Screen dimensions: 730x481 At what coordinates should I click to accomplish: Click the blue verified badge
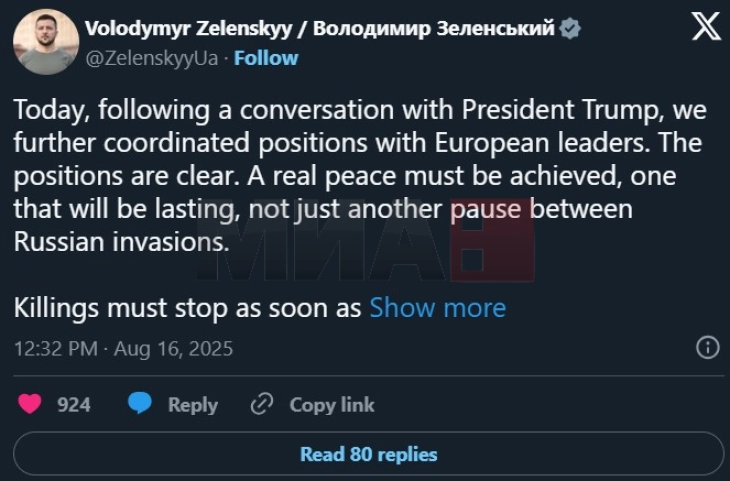pos(571,29)
